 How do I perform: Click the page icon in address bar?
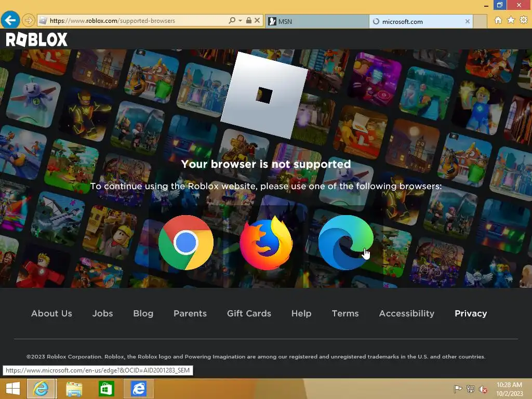tap(43, 21)
